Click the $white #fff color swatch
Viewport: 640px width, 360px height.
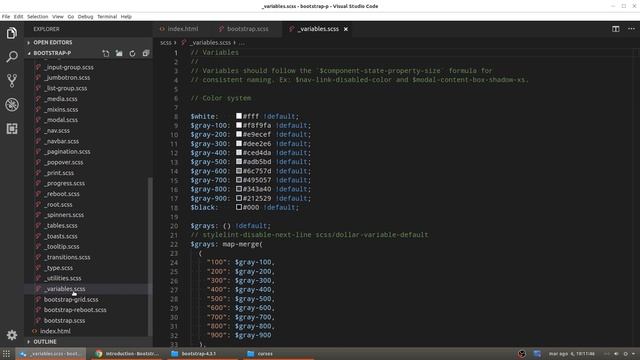point(239,116)
